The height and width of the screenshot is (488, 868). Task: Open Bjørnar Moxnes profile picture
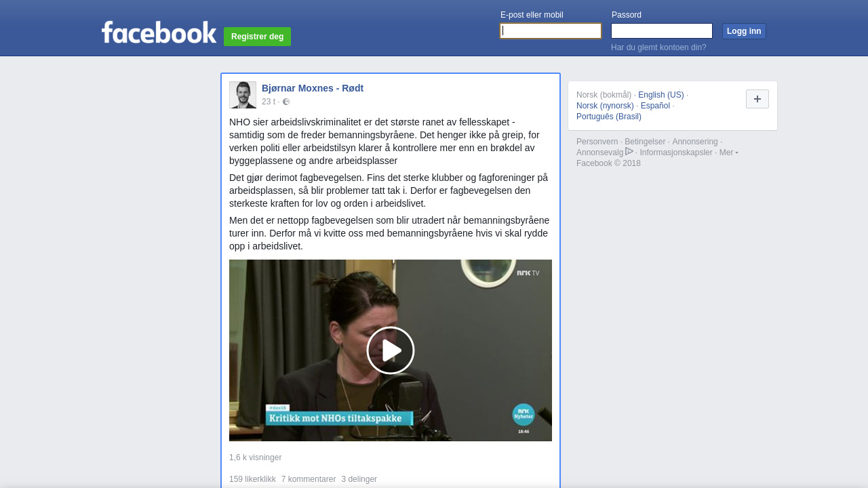(243, 95)
